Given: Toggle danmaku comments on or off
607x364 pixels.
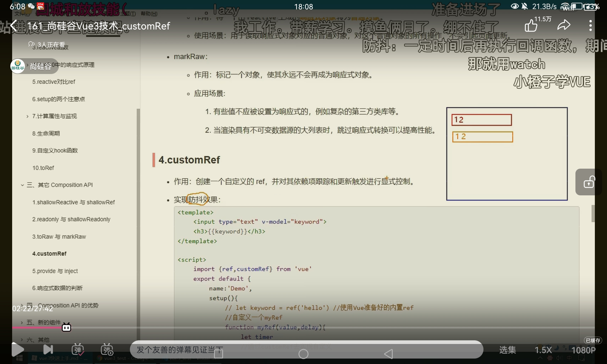Looking at the screenshot, I should click(78, 350).
